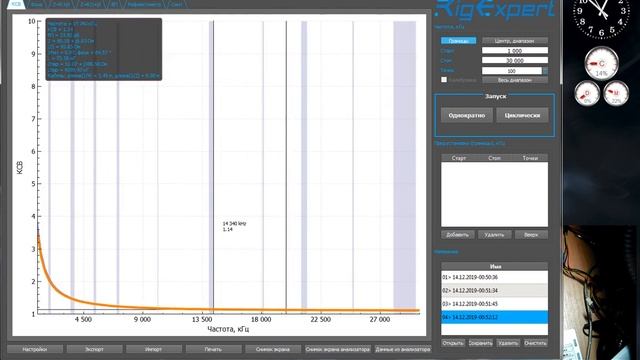Click the Печать button
The image size is (640, 360).
tap(213, 349)
